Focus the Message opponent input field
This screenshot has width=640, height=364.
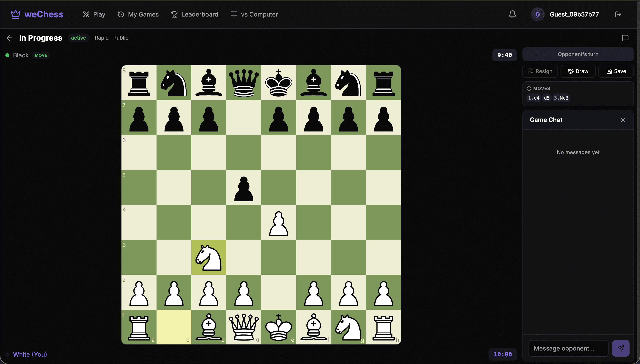coord(568,348)
